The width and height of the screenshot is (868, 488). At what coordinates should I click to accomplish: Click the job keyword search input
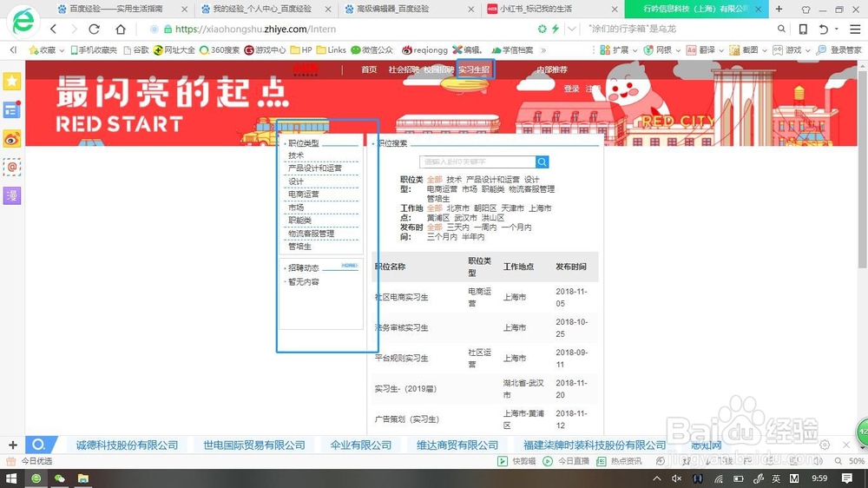477,162
